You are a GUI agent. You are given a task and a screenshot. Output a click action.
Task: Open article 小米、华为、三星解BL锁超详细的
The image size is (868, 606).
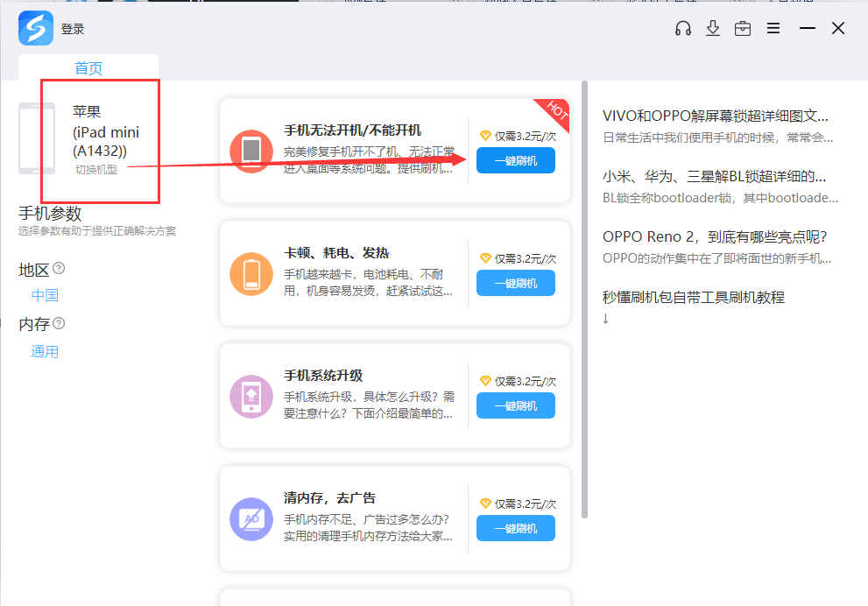714,177
